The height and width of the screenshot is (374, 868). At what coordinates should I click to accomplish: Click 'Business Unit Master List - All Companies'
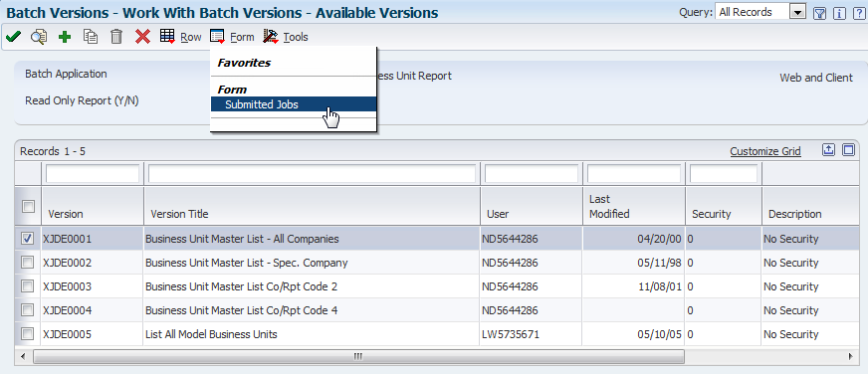242,239
